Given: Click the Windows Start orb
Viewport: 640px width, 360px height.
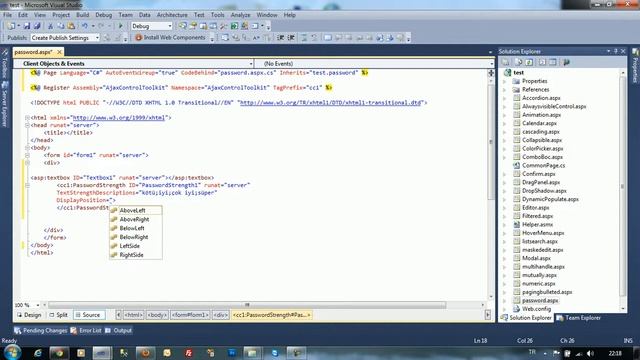Looking at the screenshot, I should coord(12,352).
